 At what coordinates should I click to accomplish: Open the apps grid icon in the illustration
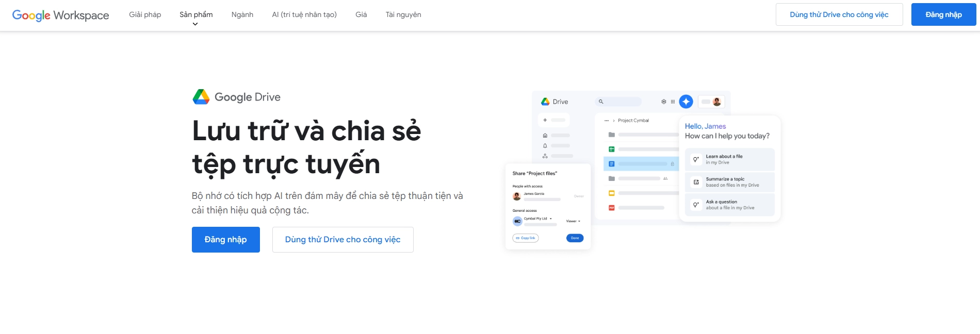(x=673, y=102)
